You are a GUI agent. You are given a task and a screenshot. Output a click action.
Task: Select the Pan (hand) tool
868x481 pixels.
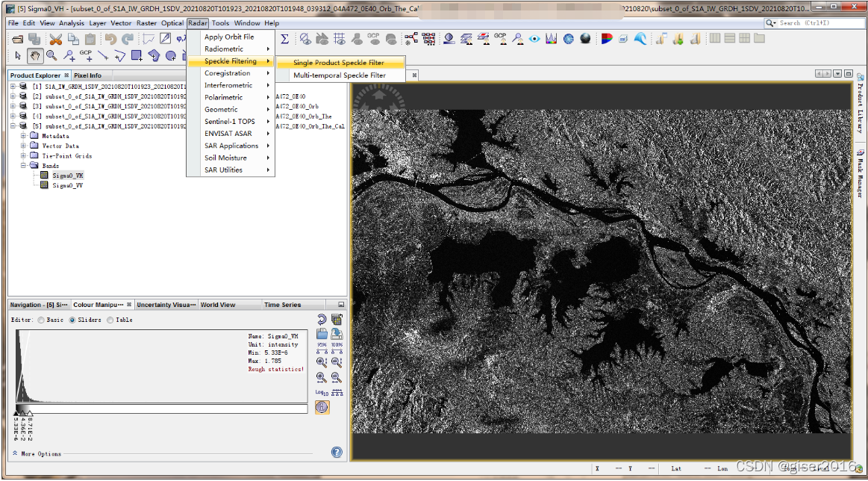[35, 55]
